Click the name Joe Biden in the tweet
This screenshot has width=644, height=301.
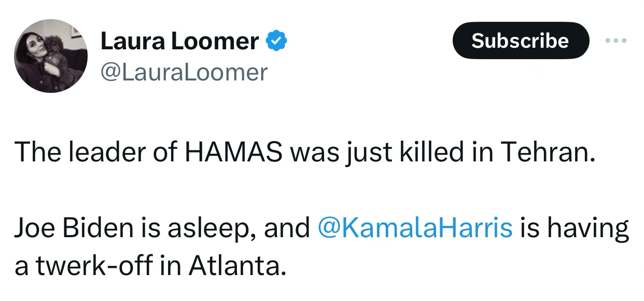(x=70, y=228)
